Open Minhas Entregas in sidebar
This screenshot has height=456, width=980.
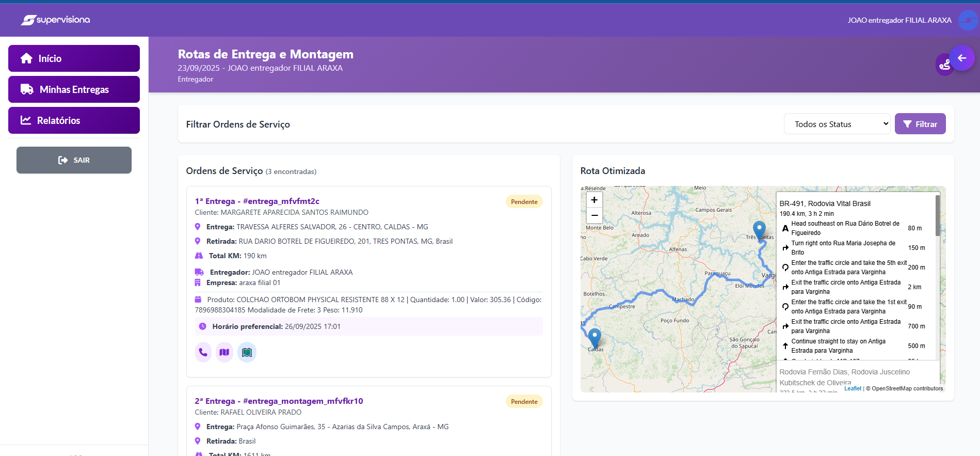(x=74, y=89)
